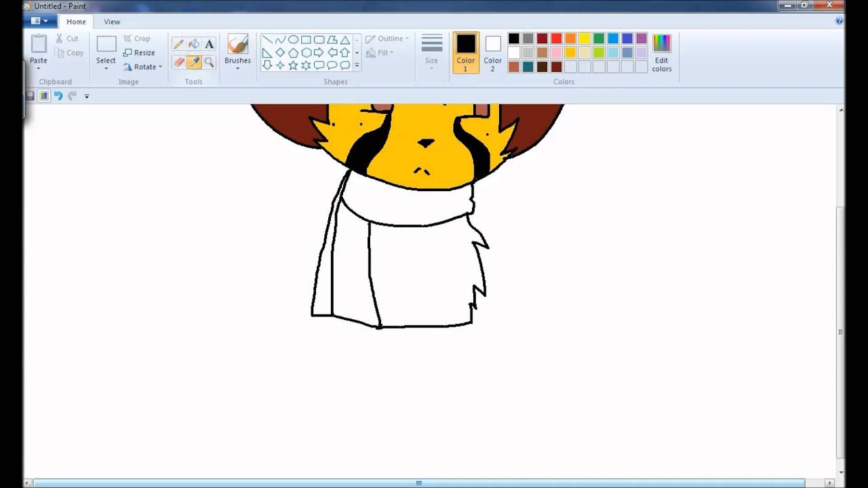
Task: Choose the pentagon shape
Action: pos(293,53)
